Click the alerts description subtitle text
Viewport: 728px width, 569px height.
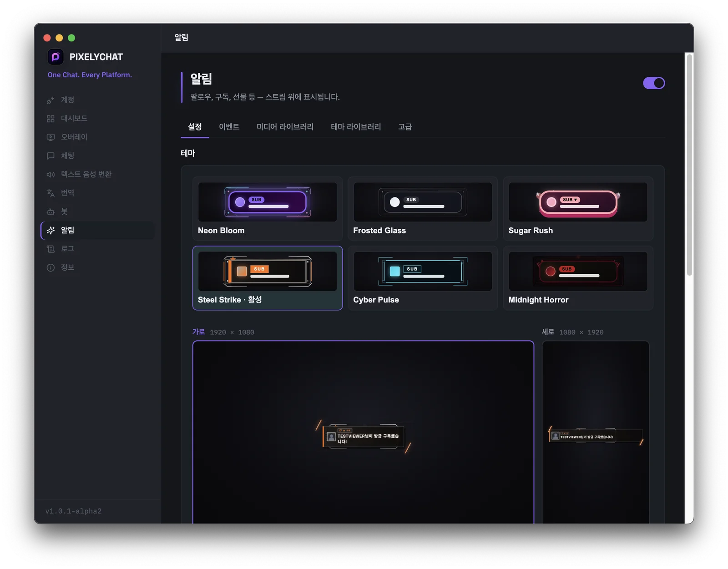[x=265, y=97]
